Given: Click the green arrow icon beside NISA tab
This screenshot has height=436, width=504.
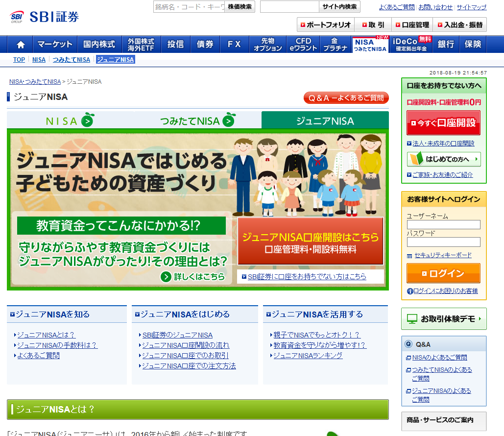Looking at the screenshot, I should [x=87, y=121].
